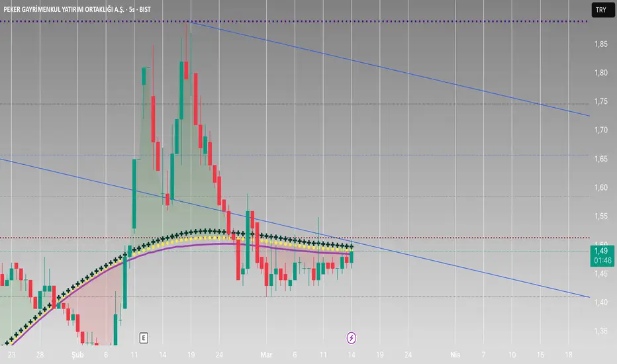Screen dimensions: 617x364
Task: Click the countdown timer 01:46
Action: click(602, 261)
